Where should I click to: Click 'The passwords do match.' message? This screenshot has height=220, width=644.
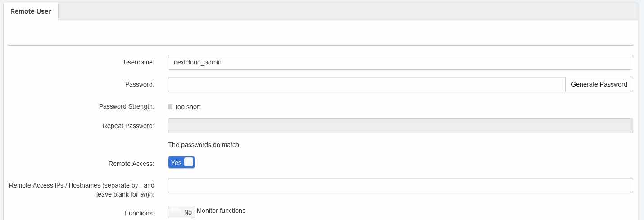(x=204, y=145)
